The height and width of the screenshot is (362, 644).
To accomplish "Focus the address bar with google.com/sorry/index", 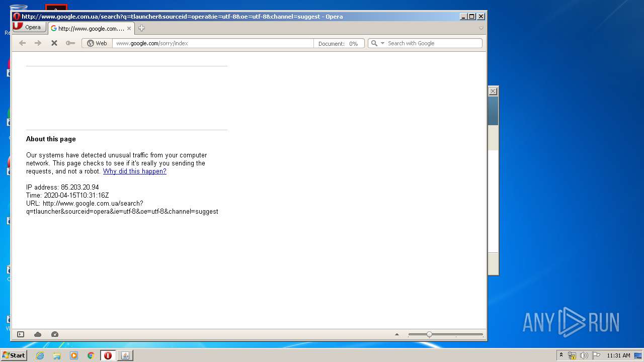I will tap(213, 43).
